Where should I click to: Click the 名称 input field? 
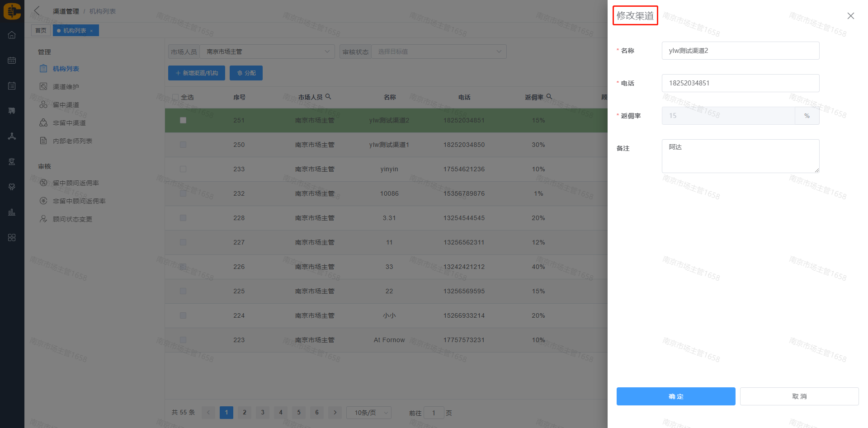pyautogui.click(x=740, y=51)
